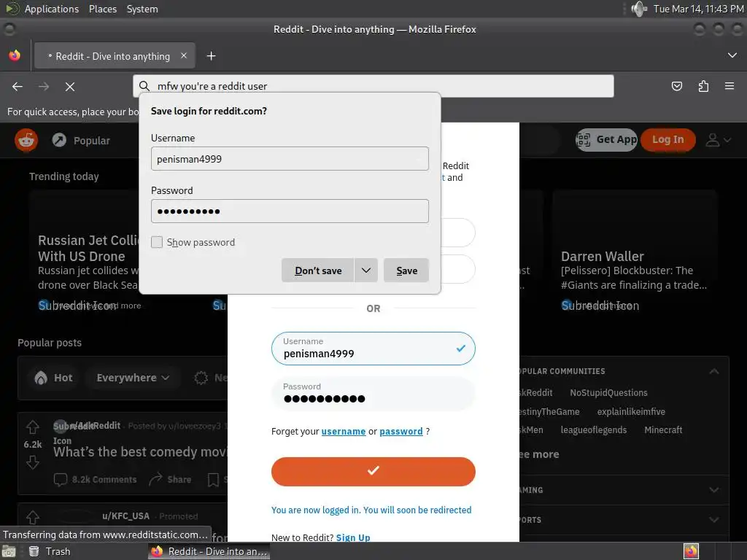Collapse the Popular Communities section
Screen dimensions: 747x560
(713, 371)
